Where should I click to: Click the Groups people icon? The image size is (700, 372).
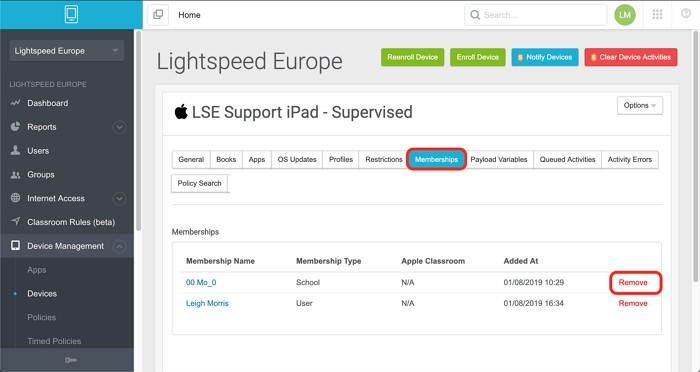point(16,175)
